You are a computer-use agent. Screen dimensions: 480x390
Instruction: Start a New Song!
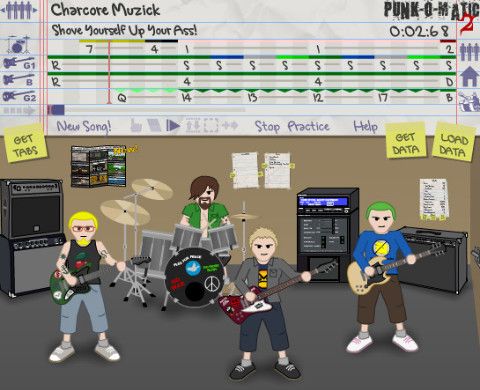coord(84,127)
